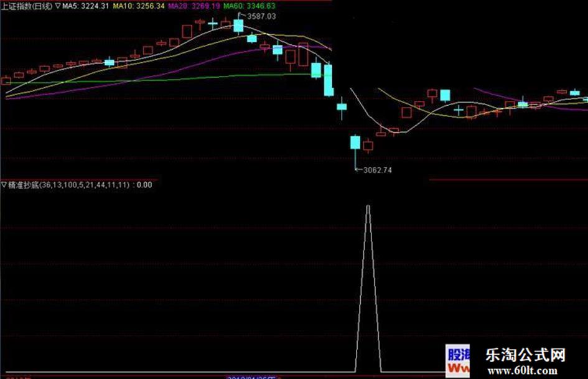Expand the triangle before 精准抄底 indicator
588x379 pixels.
(x=4, y=185)
